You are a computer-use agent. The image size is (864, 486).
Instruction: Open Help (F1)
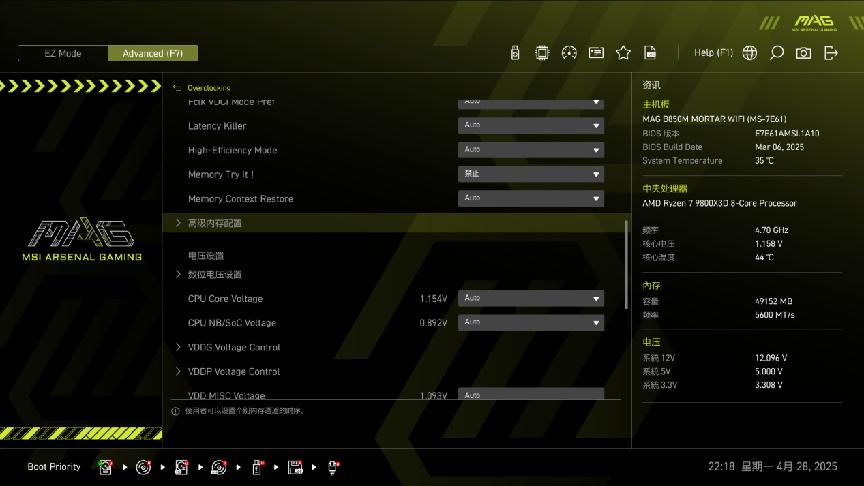point(713,53)
